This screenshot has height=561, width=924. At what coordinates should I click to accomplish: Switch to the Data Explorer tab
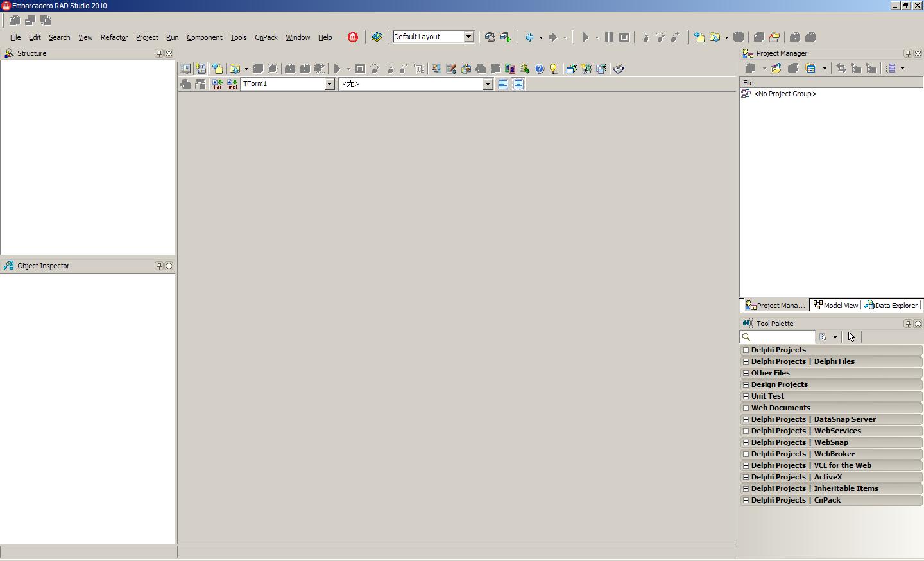click(x=891, y=306)
